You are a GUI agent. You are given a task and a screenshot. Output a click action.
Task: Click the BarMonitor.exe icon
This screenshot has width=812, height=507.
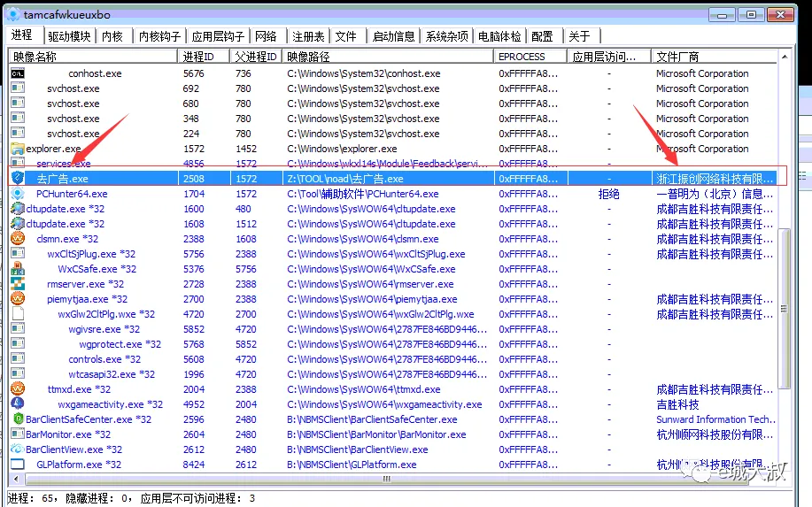[x=18, y=434]
